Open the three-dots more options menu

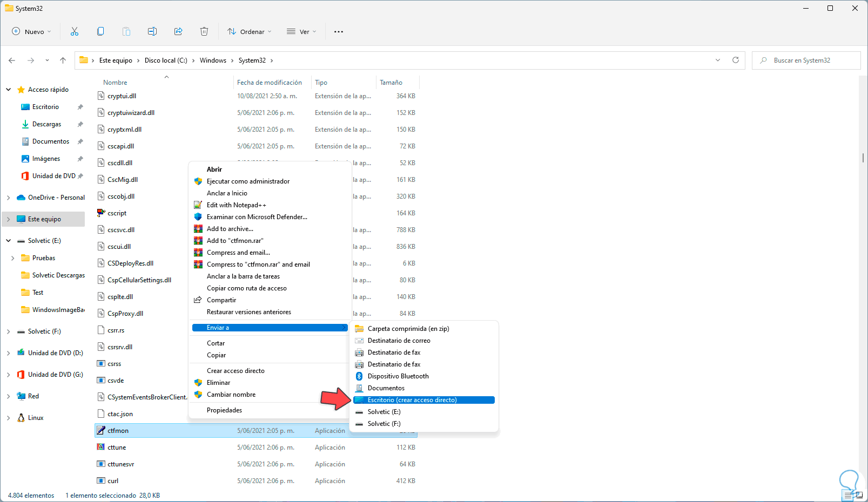339,31
